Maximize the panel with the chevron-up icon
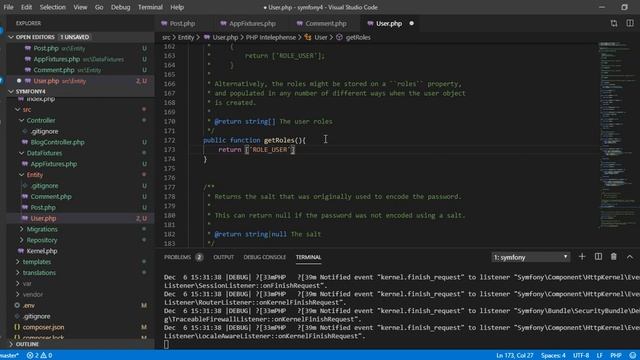The height and width of the screenshot is (360, 640). (630, 257)
